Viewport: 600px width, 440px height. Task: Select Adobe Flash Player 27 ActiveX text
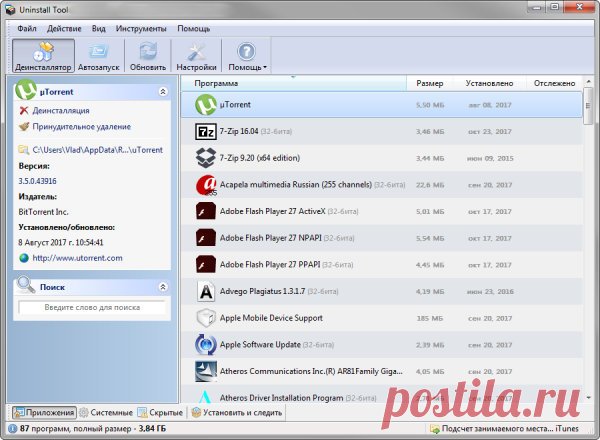(x=272, y=211)
